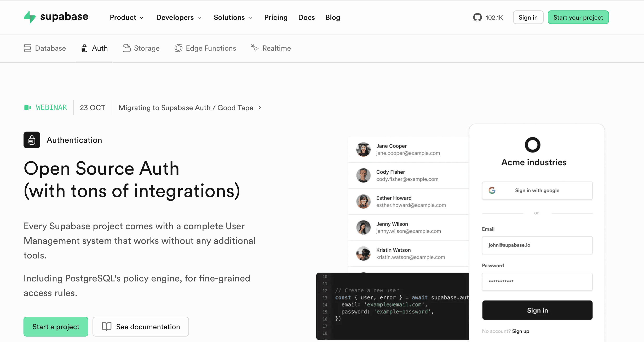Switch to the Storage product tab
Screen dimensions: 644x342
(x=141, y=48)
